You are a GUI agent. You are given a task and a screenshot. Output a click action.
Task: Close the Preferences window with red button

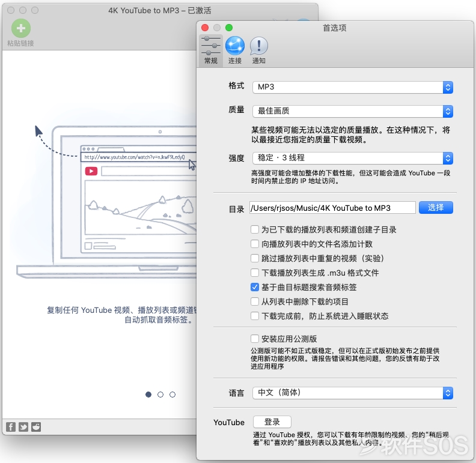pyautogui.click(x=205, y=28)
